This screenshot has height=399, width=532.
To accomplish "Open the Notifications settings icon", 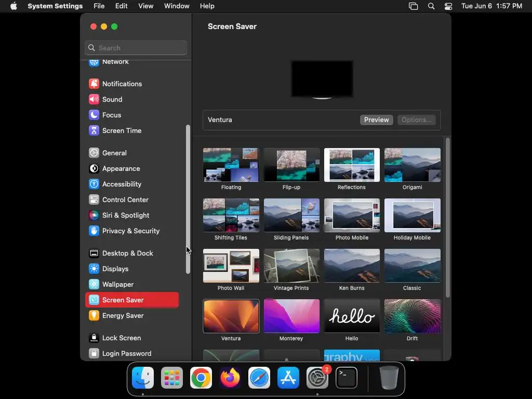I will click(94, 84).
